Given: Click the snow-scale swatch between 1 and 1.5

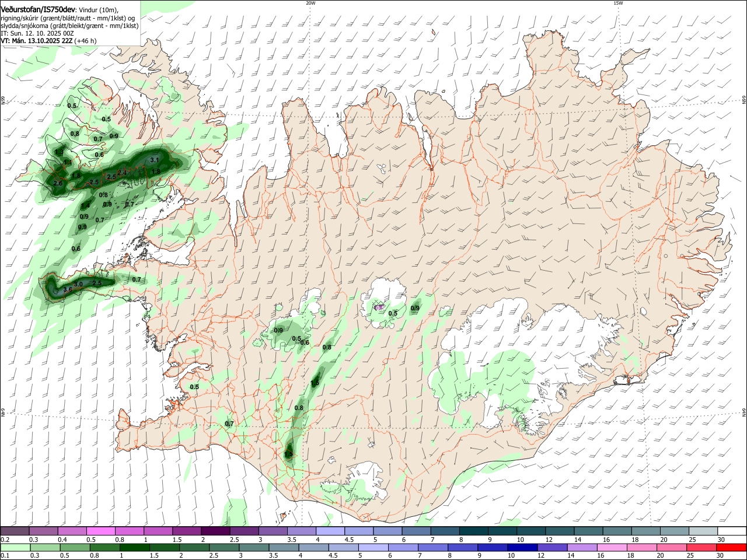Looking at the screenshot, I should (x=158, y=531).
